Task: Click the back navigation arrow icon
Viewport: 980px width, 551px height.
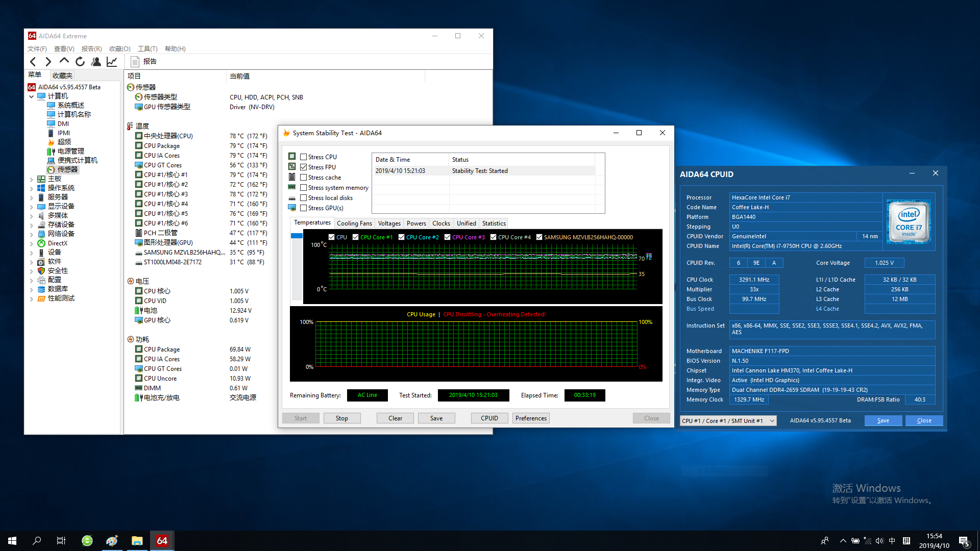Action: click(x=33, y=61)
